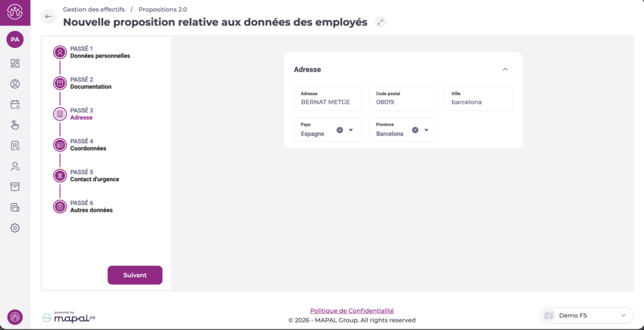Open the archive box sidebar icon
The image size is (644, 330).
pos(15,187)
